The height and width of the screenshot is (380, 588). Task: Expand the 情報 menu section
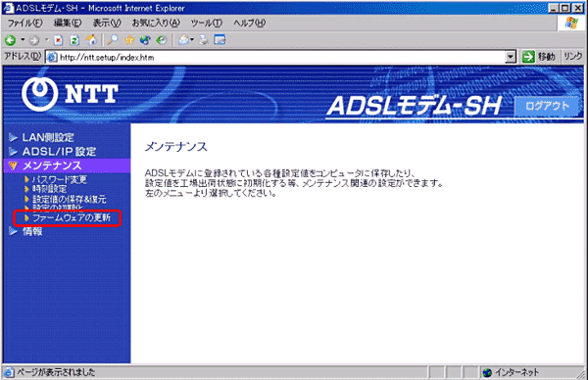(25, 231)
